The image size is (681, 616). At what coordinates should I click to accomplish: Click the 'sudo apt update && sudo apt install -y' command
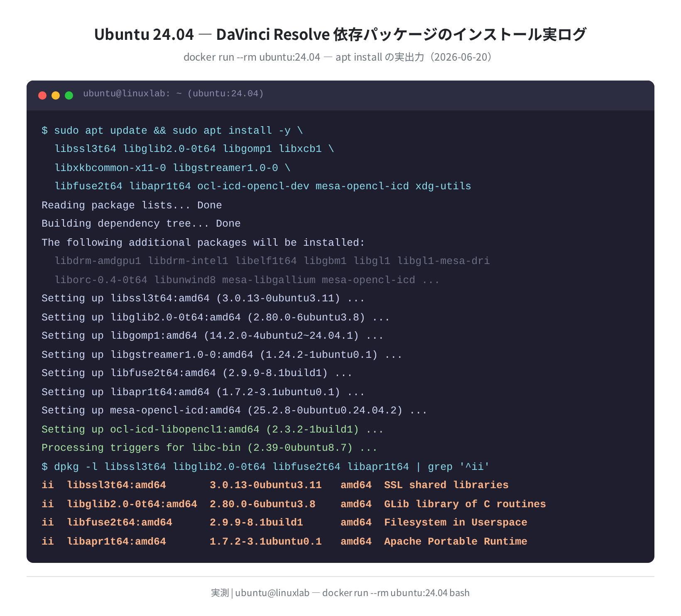[x=172, y=130]
